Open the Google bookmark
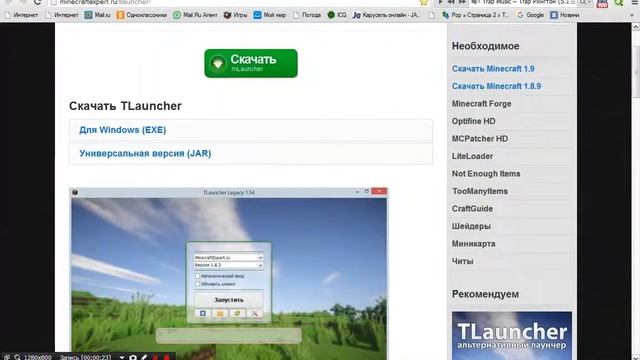The height and width of the screenshot is (360, 640). (530, 15)
